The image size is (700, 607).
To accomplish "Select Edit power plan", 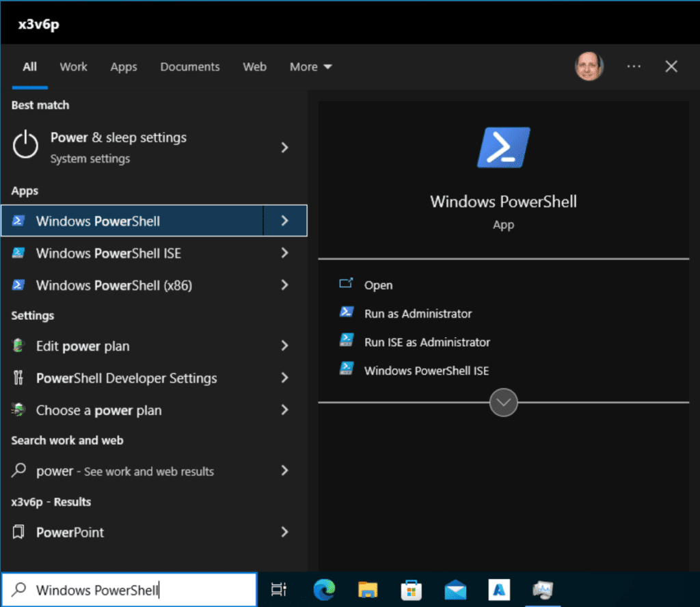I will [x=83, y=346].
